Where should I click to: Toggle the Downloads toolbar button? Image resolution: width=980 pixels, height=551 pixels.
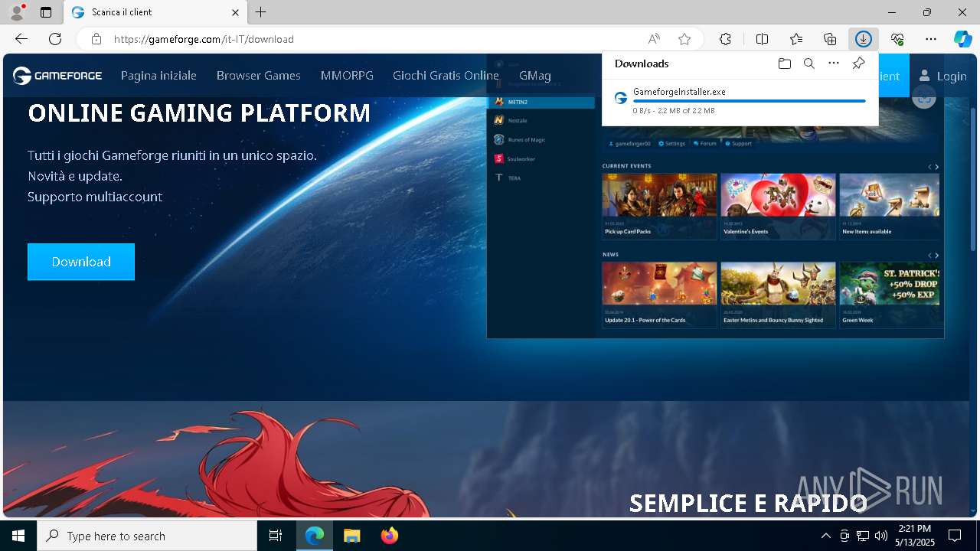(x=864, y=39)
